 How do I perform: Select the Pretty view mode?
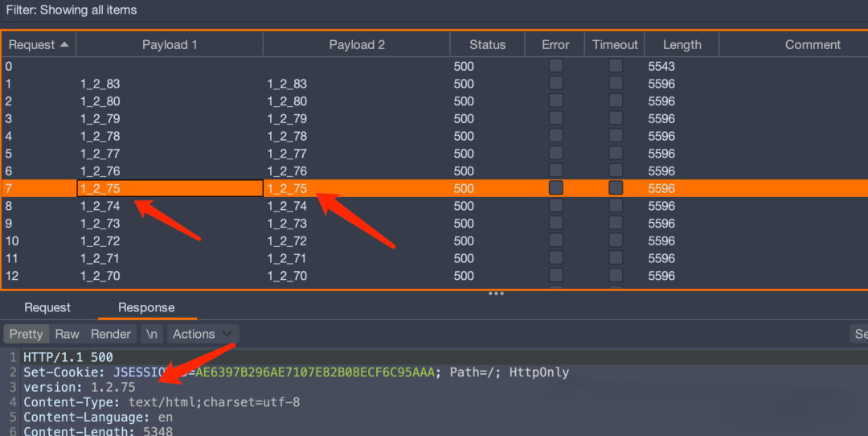26,334
